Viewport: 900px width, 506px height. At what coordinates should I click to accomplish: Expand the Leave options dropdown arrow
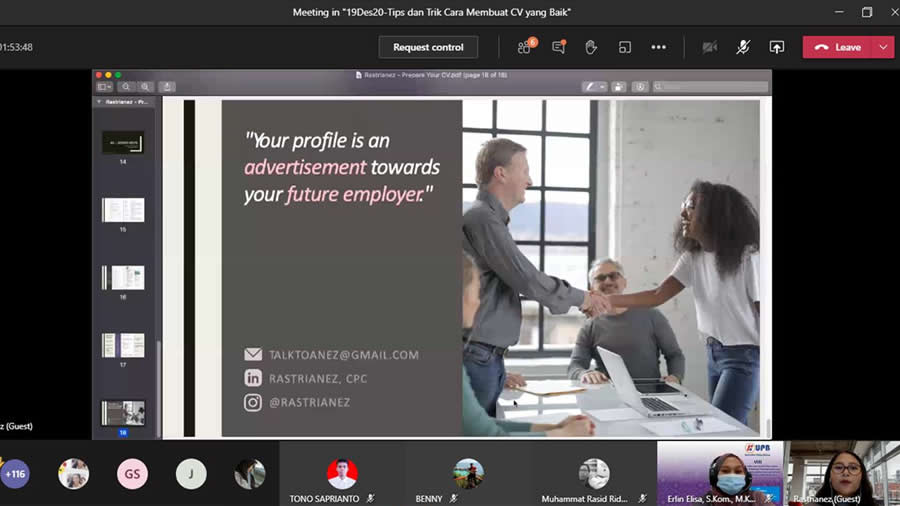click(883, 47)
